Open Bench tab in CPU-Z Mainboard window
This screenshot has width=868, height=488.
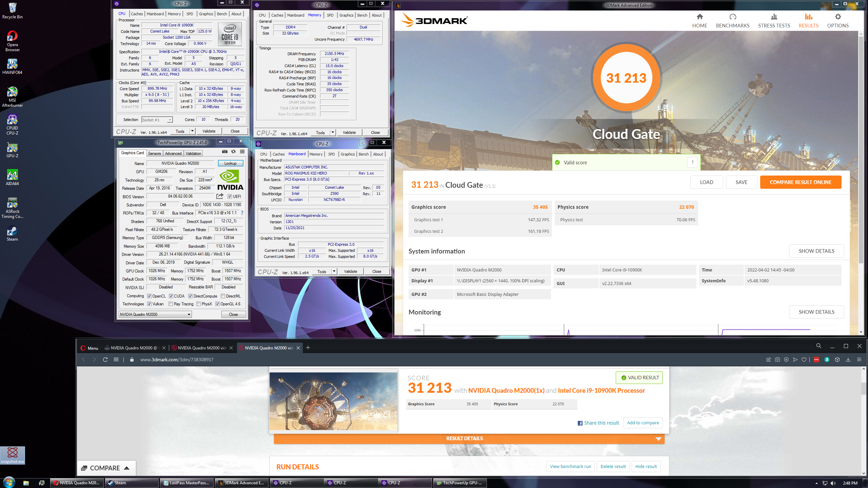[363, 154]
